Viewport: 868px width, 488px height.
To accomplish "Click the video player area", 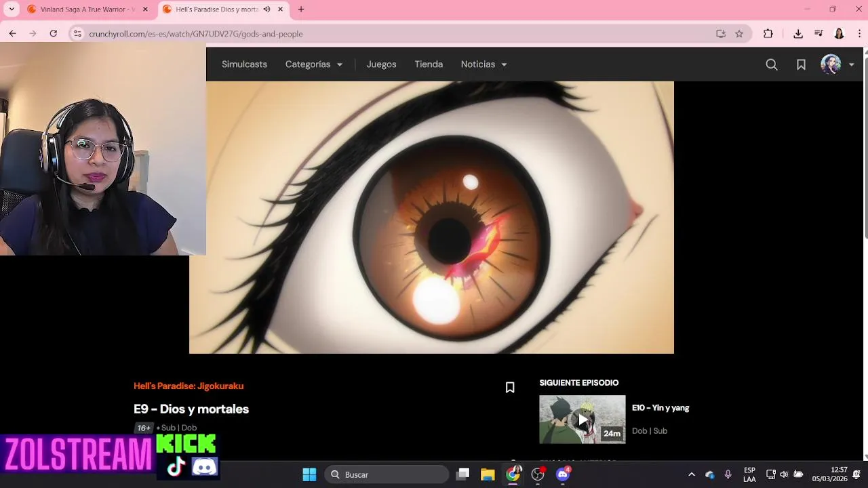I will [x=431, y=218].
